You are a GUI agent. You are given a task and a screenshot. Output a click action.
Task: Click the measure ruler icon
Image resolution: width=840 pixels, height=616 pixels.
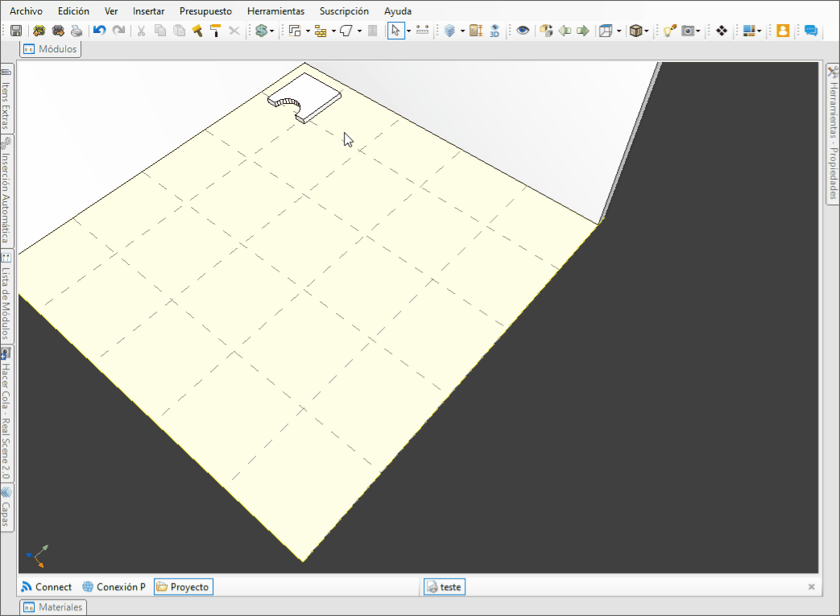pyautogui.click(x=422, y=31)
